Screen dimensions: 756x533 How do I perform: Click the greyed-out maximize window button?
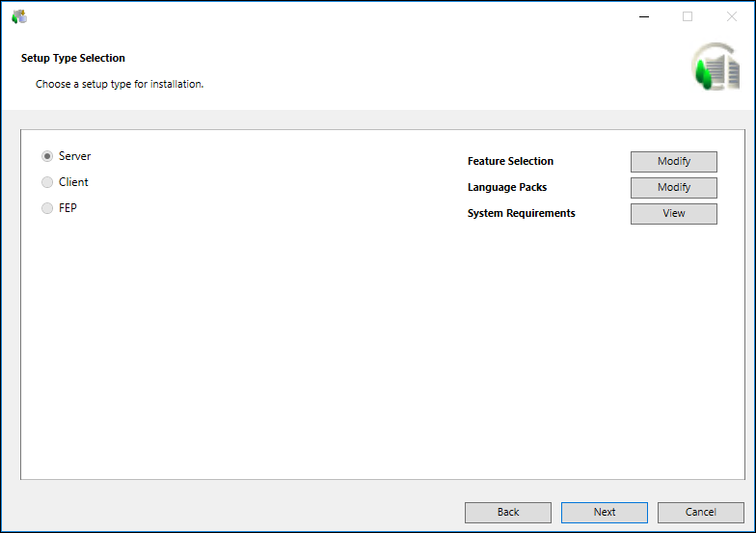coord(688,16)
